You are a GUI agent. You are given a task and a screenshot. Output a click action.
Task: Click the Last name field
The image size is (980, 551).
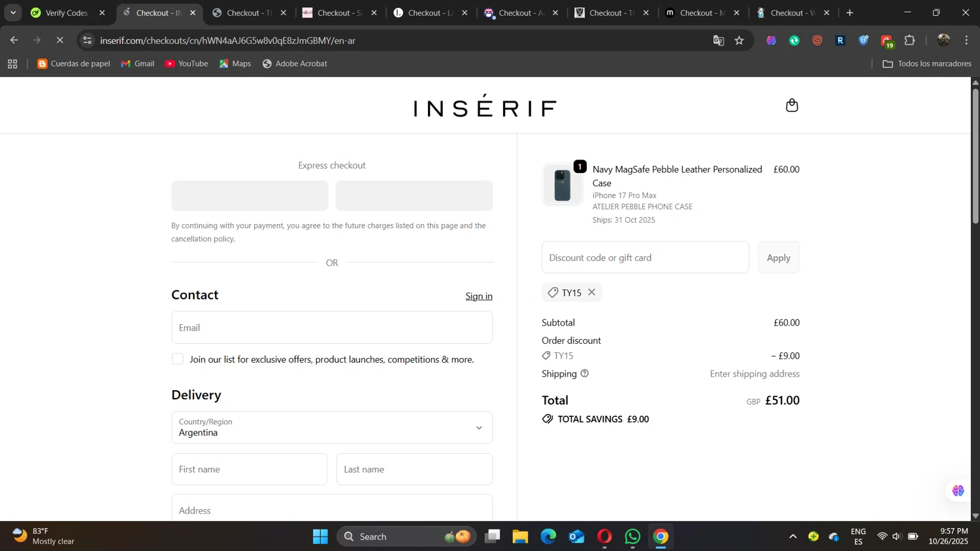pos(414,469)
